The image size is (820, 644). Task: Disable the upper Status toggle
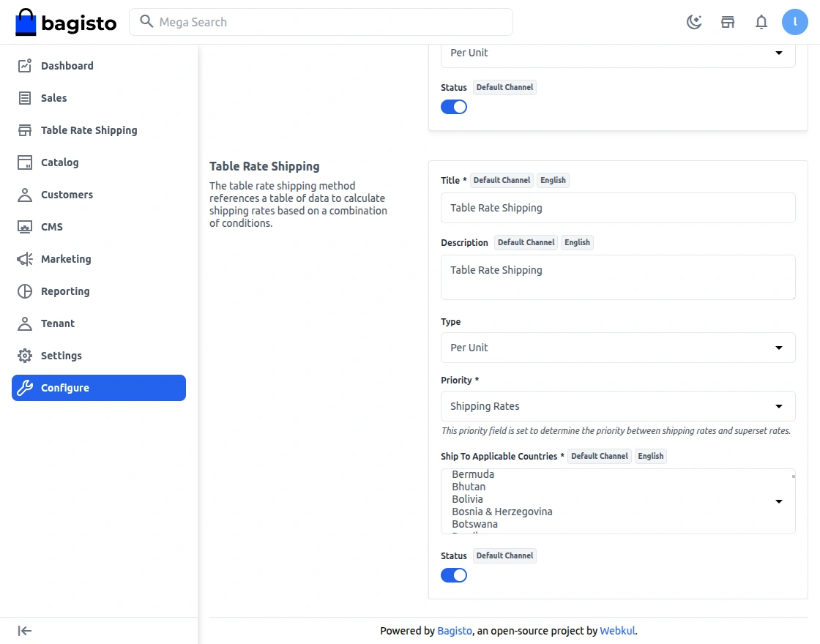[x=453, y=107]
